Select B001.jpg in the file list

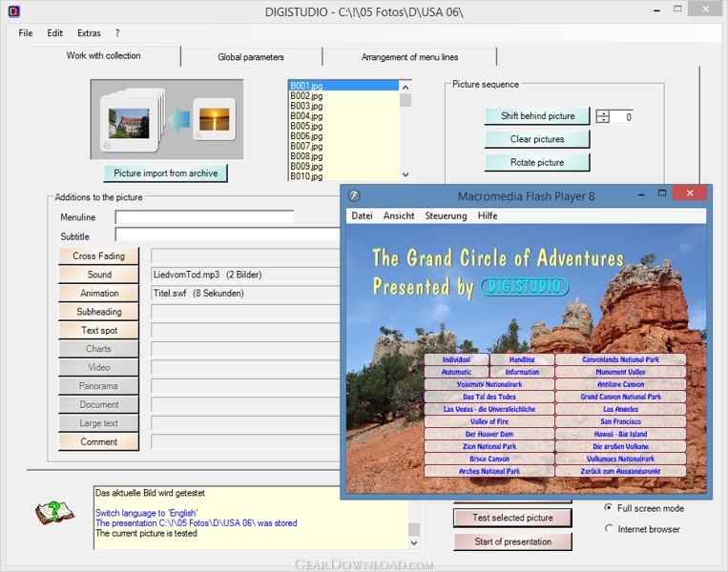click(343, 86)
